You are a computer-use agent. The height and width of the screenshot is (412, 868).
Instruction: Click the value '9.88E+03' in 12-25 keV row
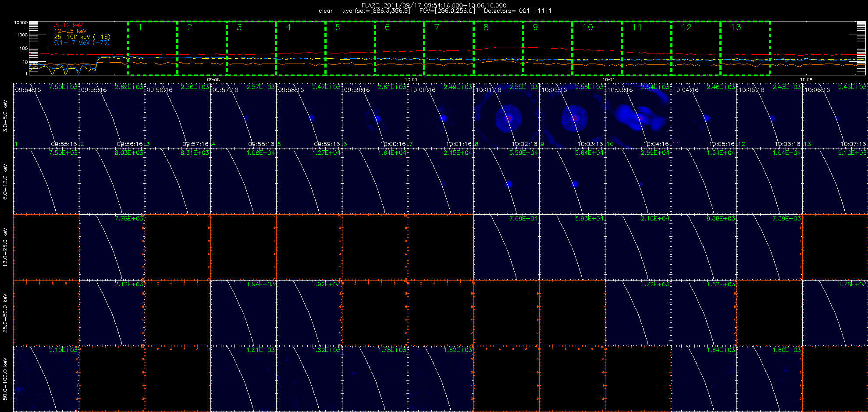(721, 219)
